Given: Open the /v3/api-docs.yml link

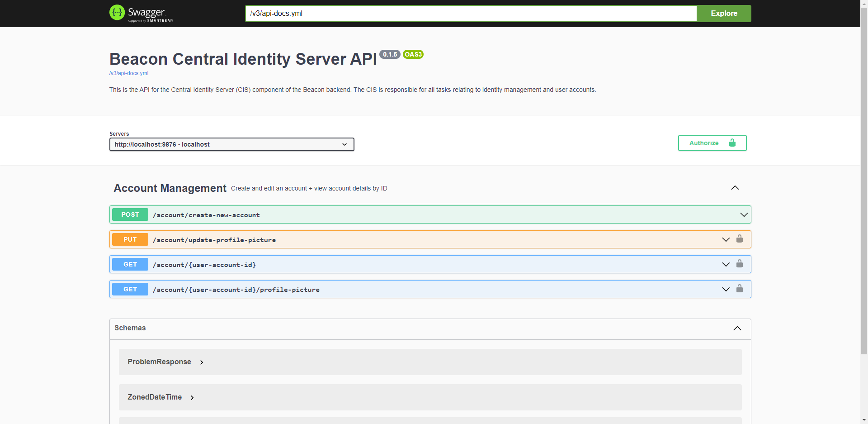Looking at the screenshot, I should point(129,73).
